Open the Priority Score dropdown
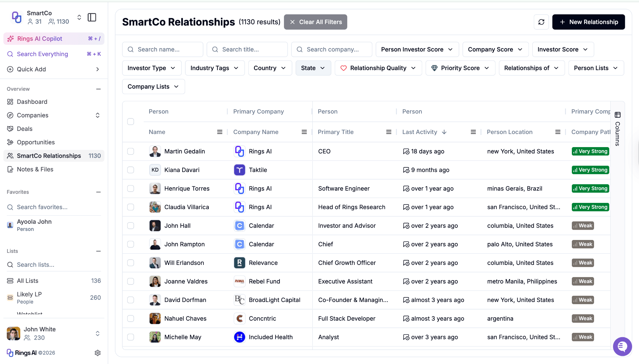The width and height of the screenshot is (639, 364). [x=460, y=68]
